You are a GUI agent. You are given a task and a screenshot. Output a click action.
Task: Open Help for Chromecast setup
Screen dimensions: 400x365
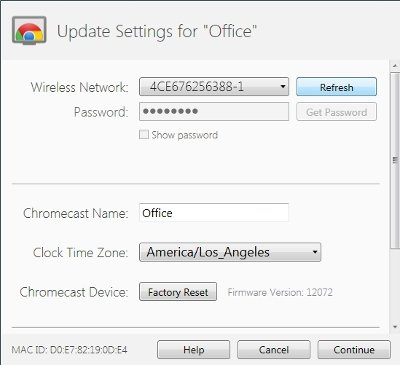pyautogui.click(x=193, y=350)
